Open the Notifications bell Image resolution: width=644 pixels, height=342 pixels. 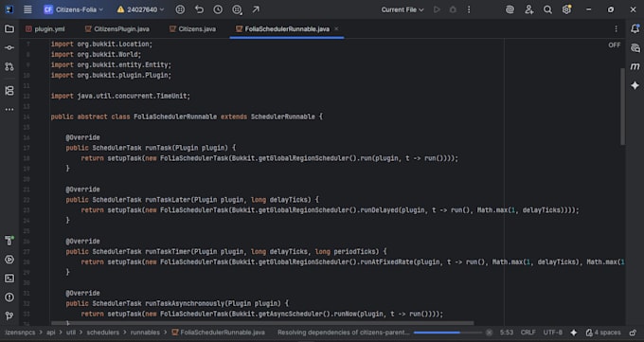point(635,28)
